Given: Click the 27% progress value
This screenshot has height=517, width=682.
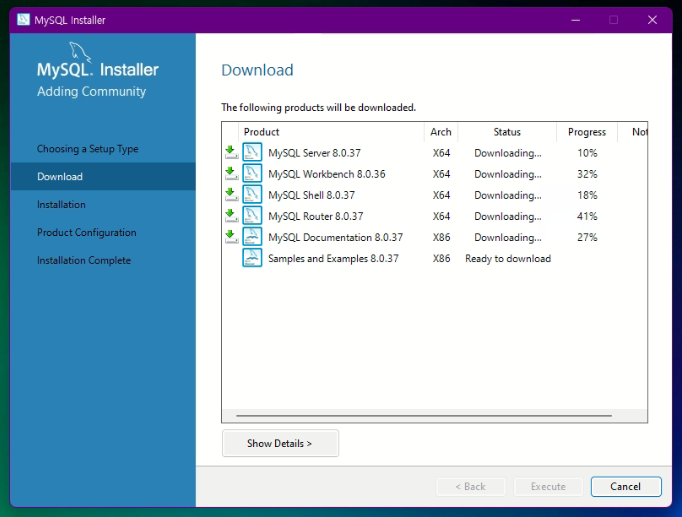Looking at the screenshot, I should tap(587, 237).
